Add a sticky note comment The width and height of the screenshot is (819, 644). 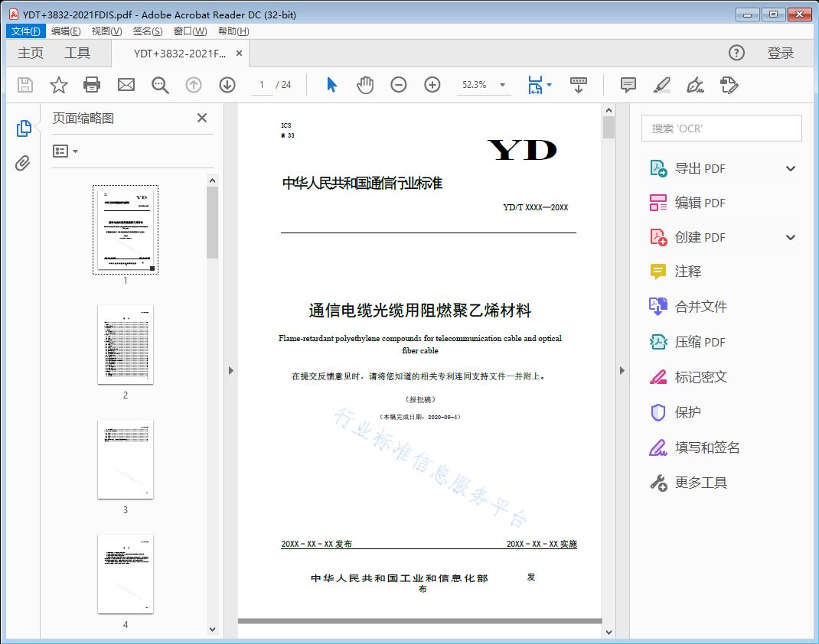pos(628,85)
